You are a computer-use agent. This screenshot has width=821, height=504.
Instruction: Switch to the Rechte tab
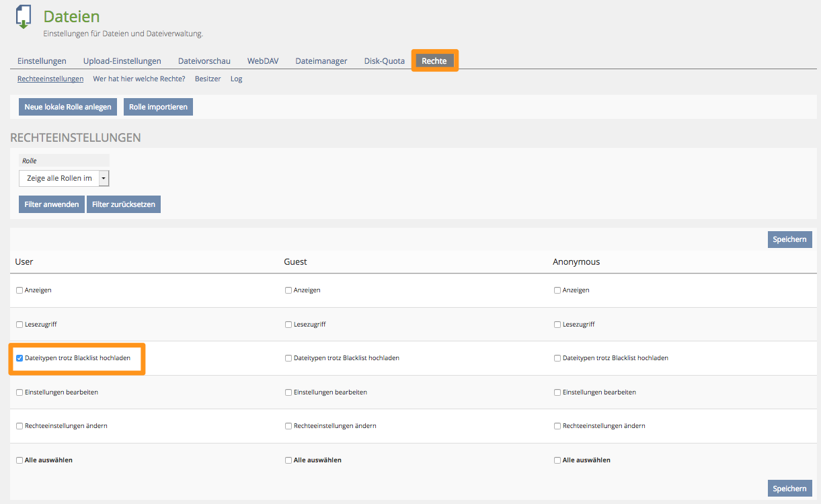(434, 61)
